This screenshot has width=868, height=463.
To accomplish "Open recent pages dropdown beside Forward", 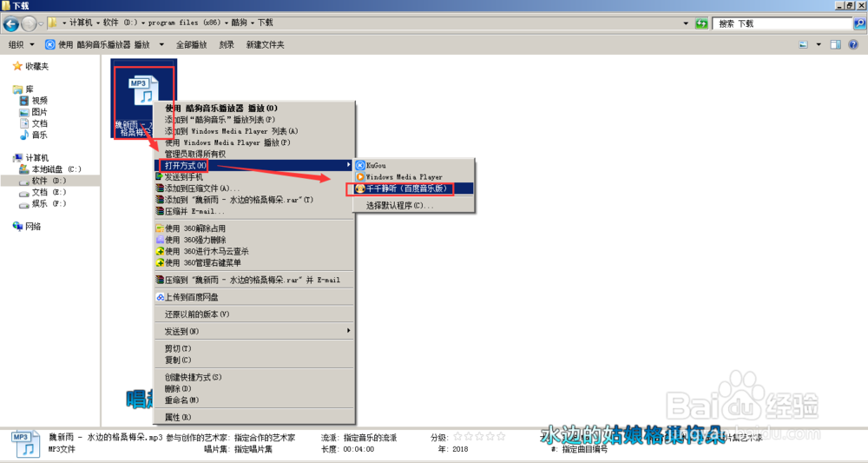I will (x=41, y=23).
